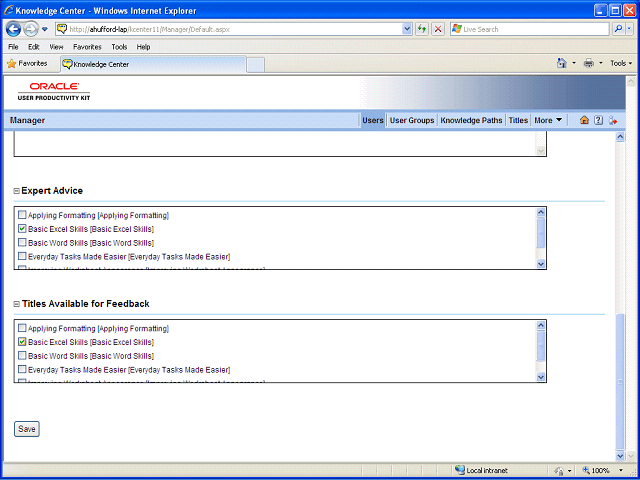The image size is (640, 480).
Task: Open recent pages dropdown beside Forward button
Action: (45, 29)
